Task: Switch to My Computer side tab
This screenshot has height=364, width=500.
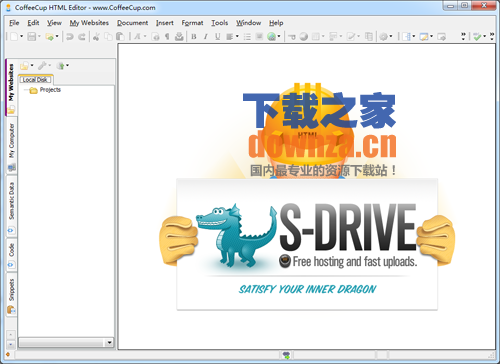Action: pos(12,146)
